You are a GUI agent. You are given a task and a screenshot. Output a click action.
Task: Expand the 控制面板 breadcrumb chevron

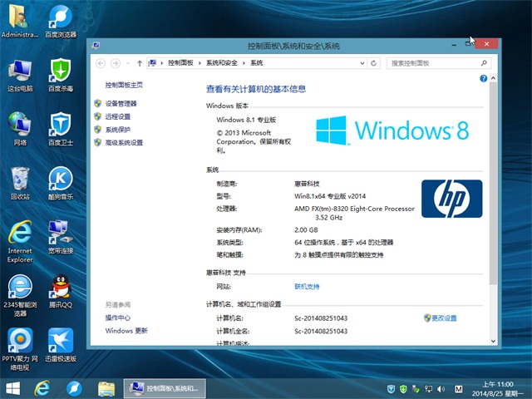pos(199,62)
